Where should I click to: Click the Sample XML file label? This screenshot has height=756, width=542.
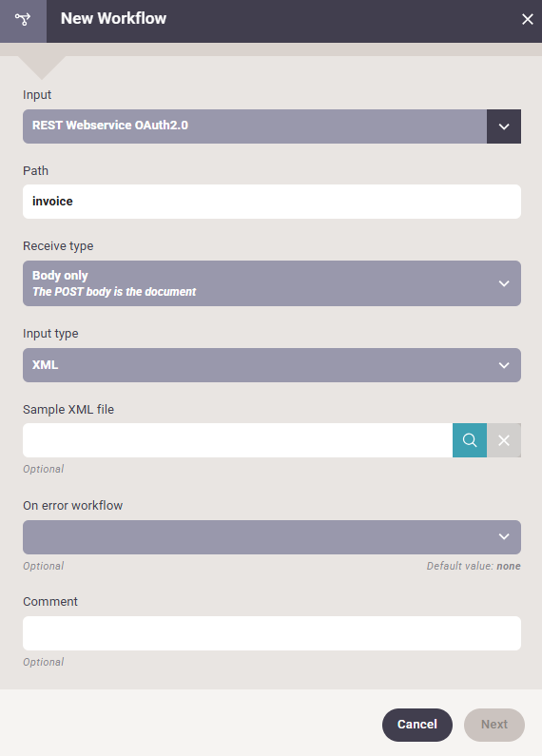click(x=68, y=409)
